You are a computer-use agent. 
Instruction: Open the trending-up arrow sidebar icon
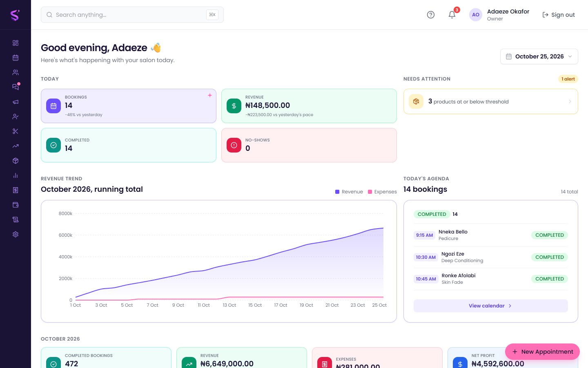16,146
